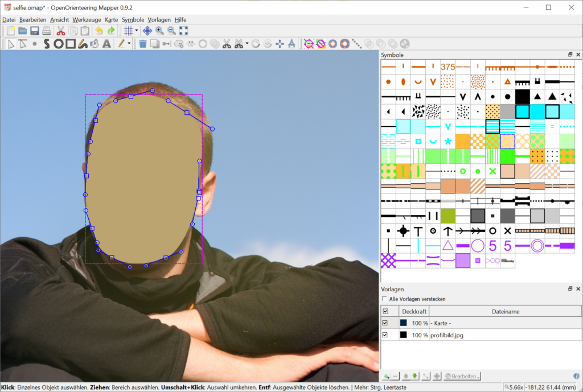Save the map with the floppy disk icon
Viewport: 583px width, 392px height.
click(x=34, y=31)
